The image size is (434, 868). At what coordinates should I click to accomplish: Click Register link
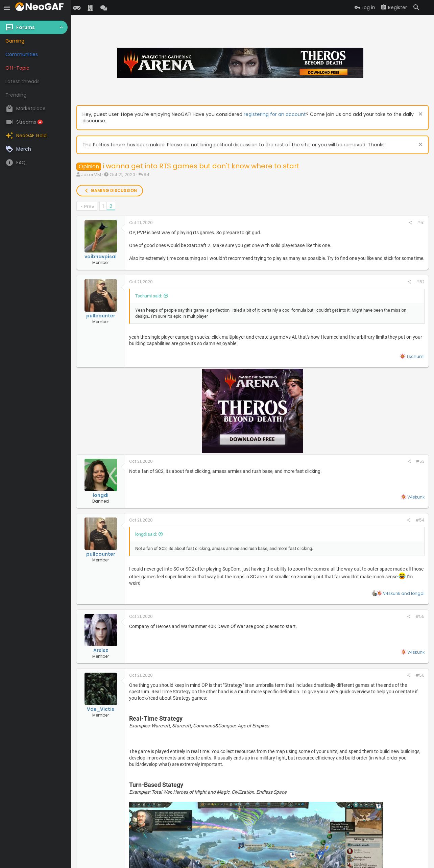(394, 7)
